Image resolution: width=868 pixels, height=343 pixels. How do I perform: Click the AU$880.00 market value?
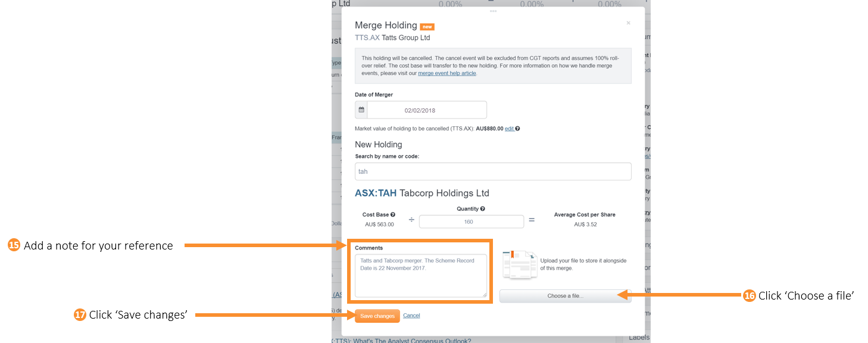[x=490, y=129]
